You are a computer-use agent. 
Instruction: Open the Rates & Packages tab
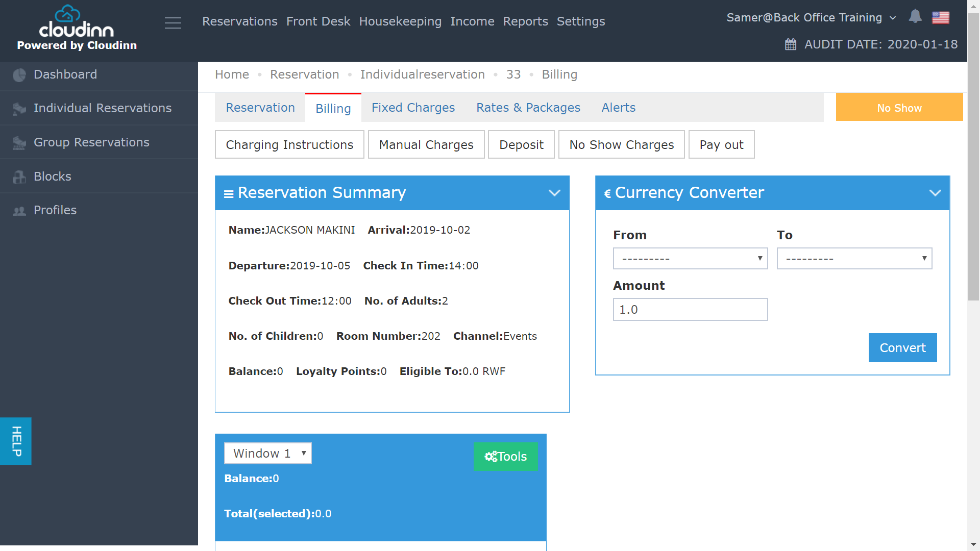point(528,108)
